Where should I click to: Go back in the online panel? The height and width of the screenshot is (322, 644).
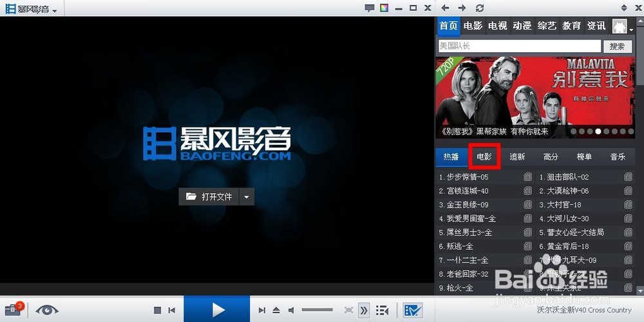click(445, 8)
